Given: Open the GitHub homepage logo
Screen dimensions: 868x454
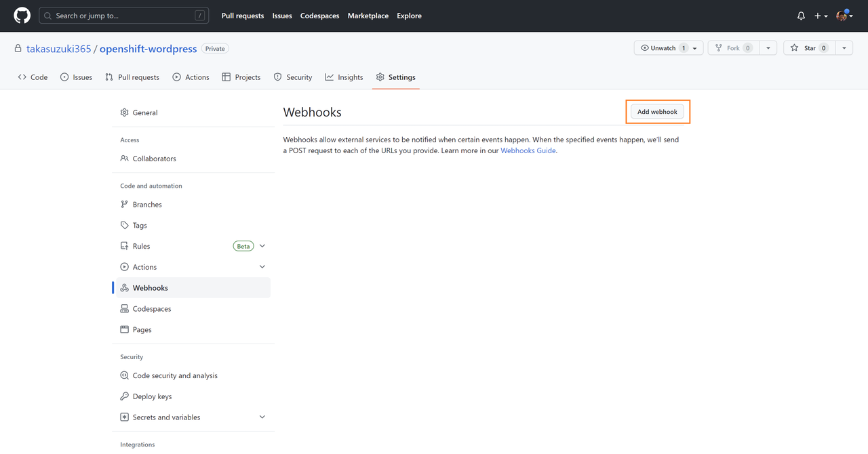Looking at the screenshot, I should tap(22, 16).
